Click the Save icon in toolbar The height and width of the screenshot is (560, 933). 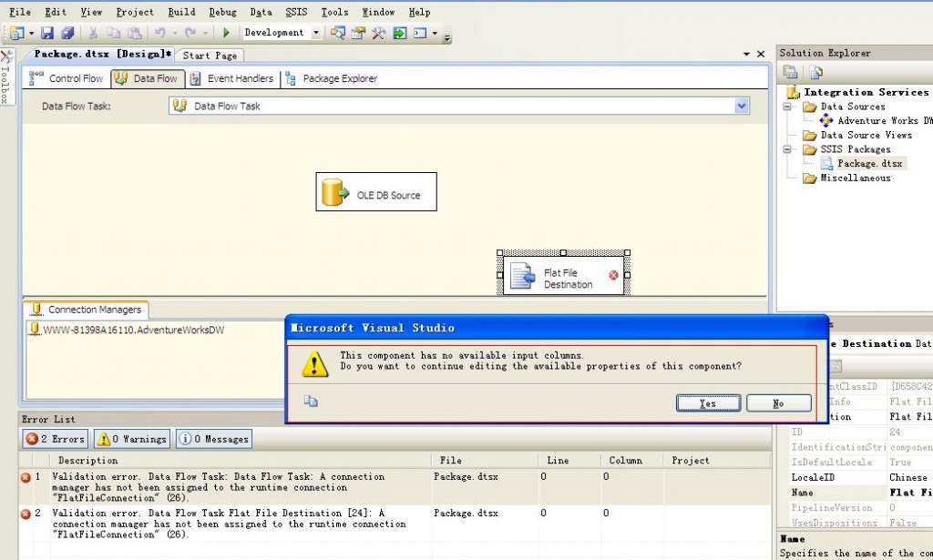pos(47,34)
